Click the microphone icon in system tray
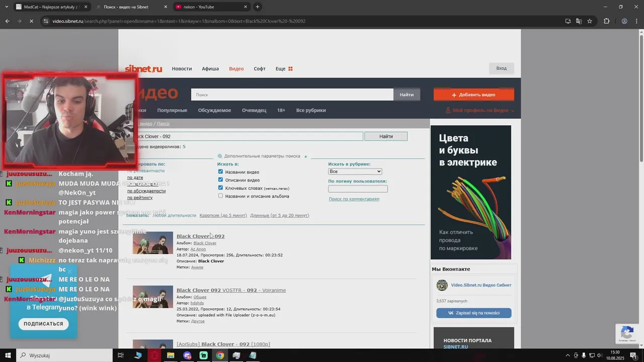644x362 pixels. (x=584, y=355)
